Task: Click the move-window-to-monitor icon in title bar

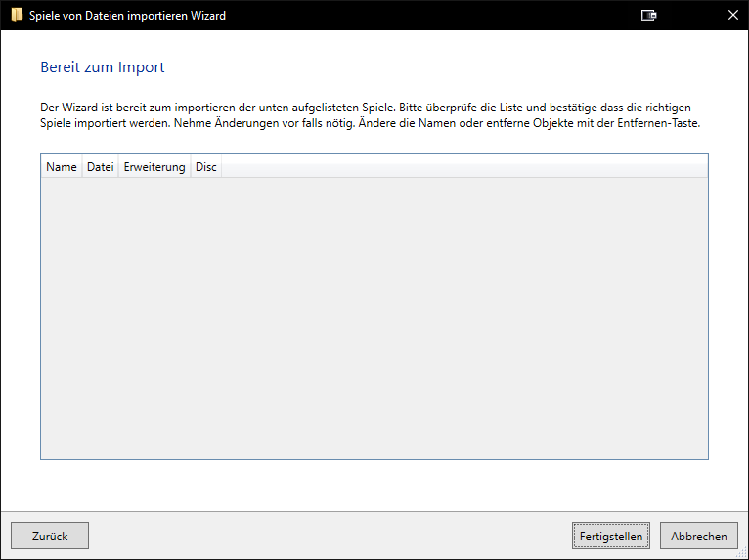Action: [648, 16]
